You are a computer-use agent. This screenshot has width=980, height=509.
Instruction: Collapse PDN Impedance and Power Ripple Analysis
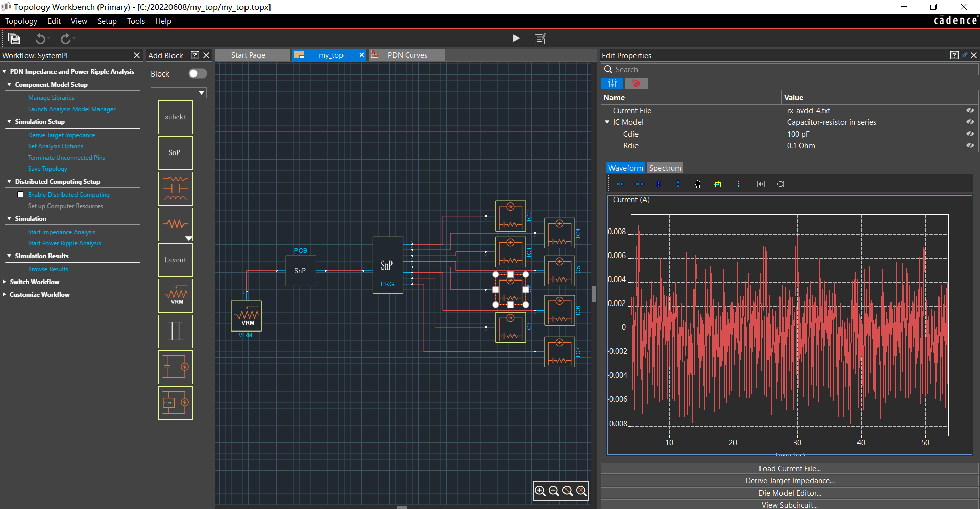pos(4,72)
